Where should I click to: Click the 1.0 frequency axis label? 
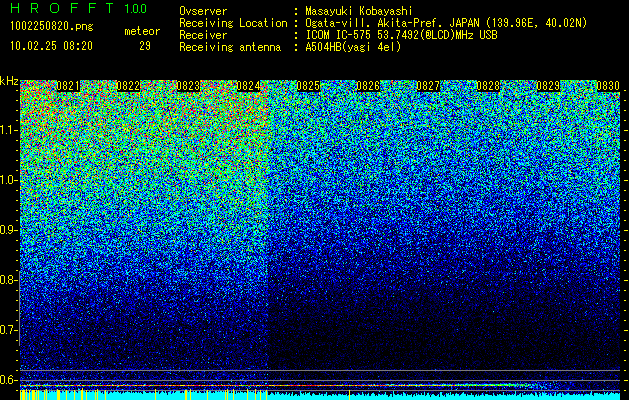point(8,180)
